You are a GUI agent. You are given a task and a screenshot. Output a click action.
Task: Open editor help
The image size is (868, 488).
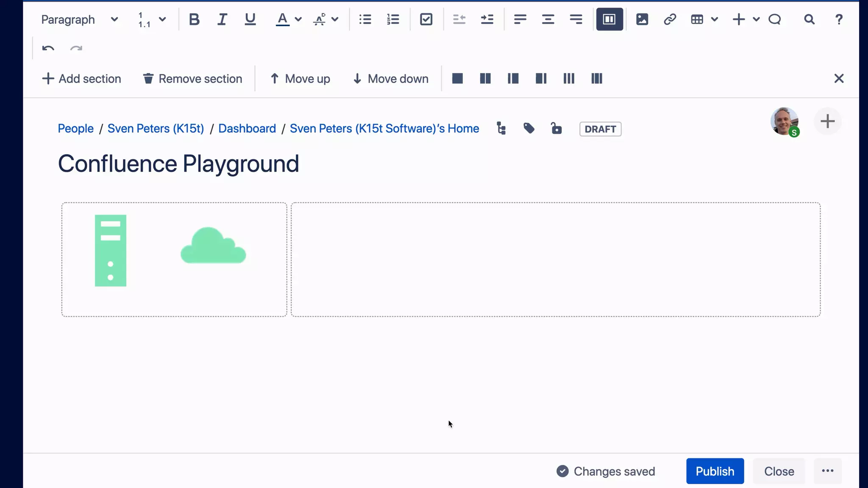coord(839,19)
